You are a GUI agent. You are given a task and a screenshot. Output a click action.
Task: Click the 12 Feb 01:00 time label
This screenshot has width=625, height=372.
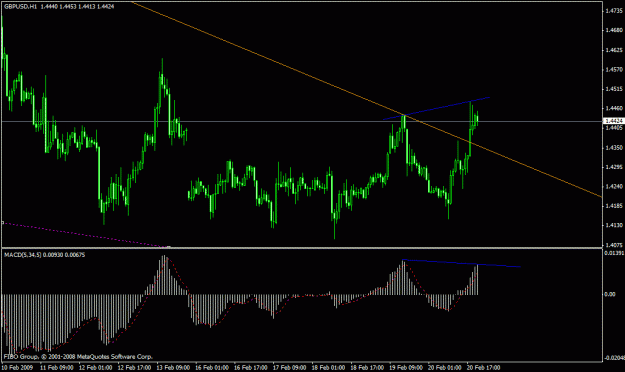click(95, 367)
